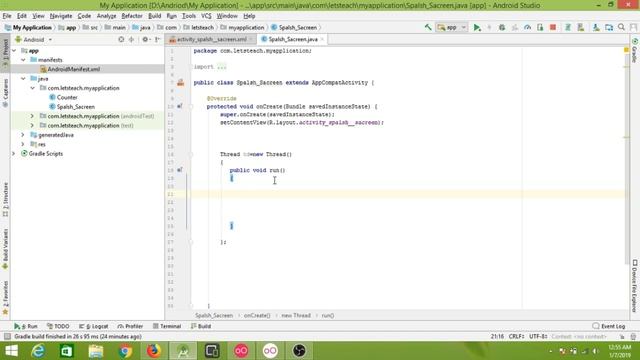Click the Search Everywhere magnifier icon

coord(621,27)
